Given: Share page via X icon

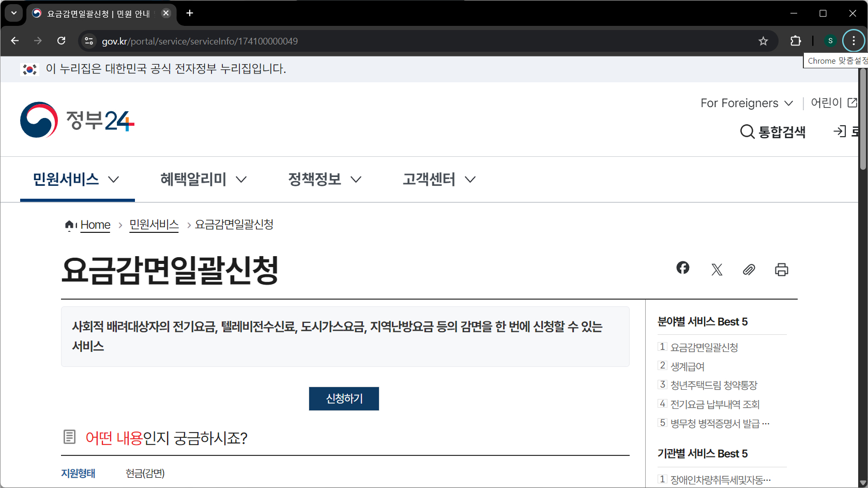Looking at the screenshot, I should 717,270.
